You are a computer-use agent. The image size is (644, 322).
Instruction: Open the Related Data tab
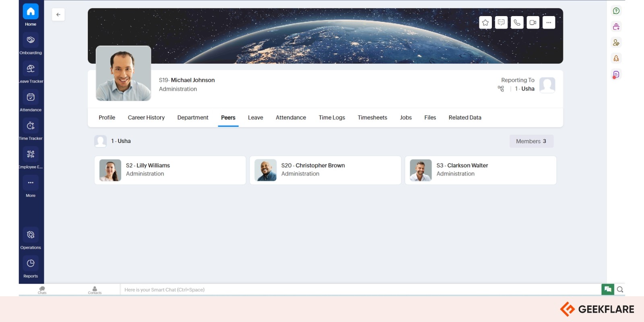pos(465,118)
